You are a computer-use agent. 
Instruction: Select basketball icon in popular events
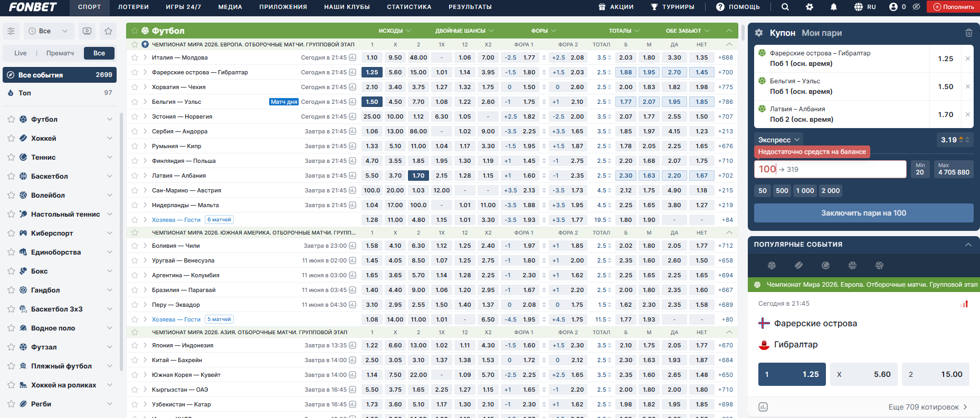click(x=852, y=265)
